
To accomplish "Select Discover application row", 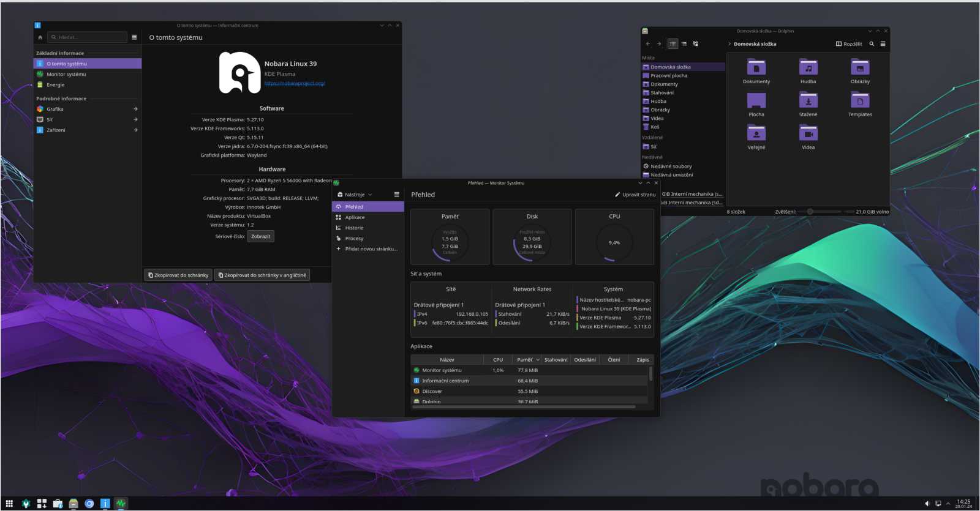I will point(530,391).
